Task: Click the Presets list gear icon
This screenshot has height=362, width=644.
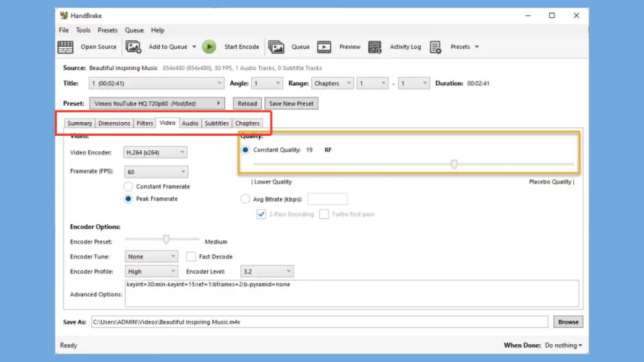Action: 435,47
